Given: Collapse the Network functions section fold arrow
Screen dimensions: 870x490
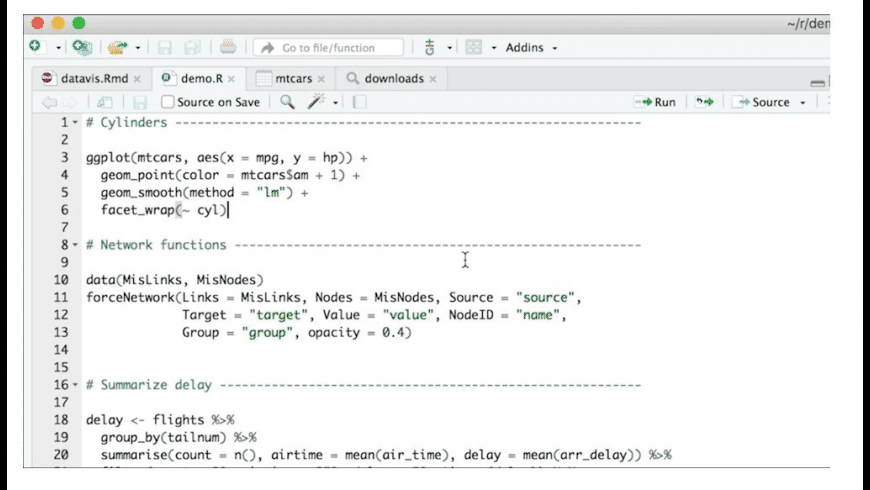Looking at the screenshot, I should tap(74, 245).
